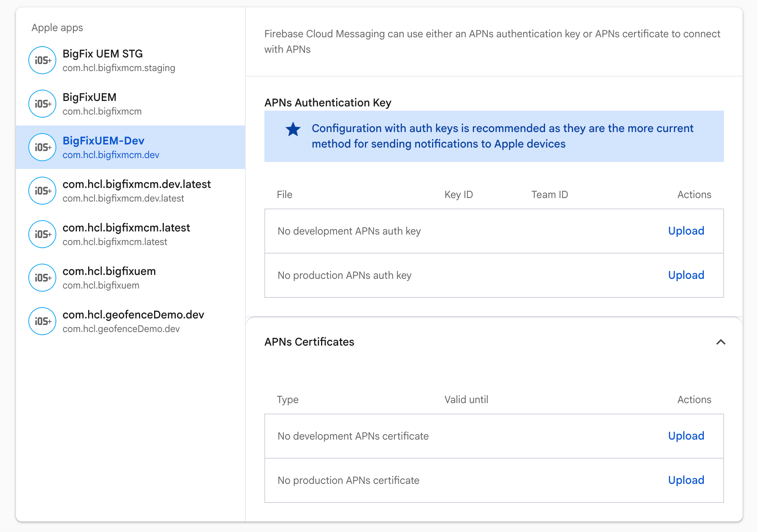
Task: Click iOS+ icon for com.hcl.geofenceDemo.dev
Action: [x=42, y=321]
